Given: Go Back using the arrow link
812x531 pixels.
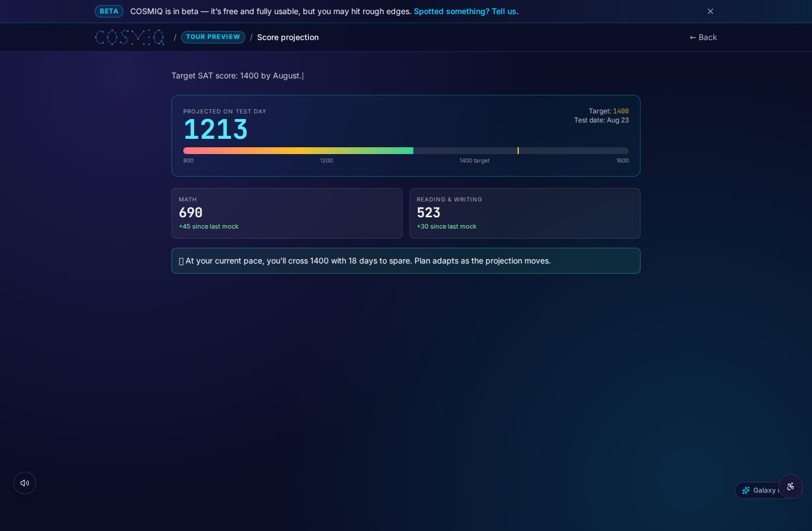Looking at the screenshot, I should (703, 37).
